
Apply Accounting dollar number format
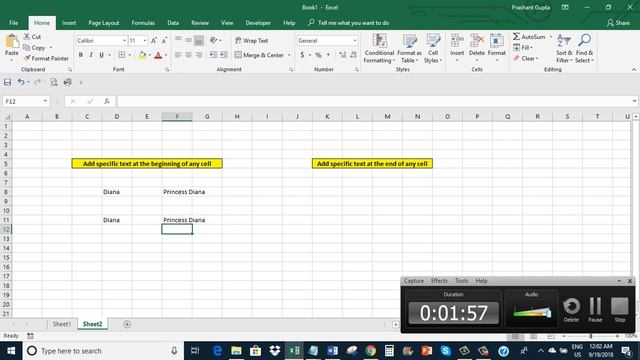(x=302, y=55)
